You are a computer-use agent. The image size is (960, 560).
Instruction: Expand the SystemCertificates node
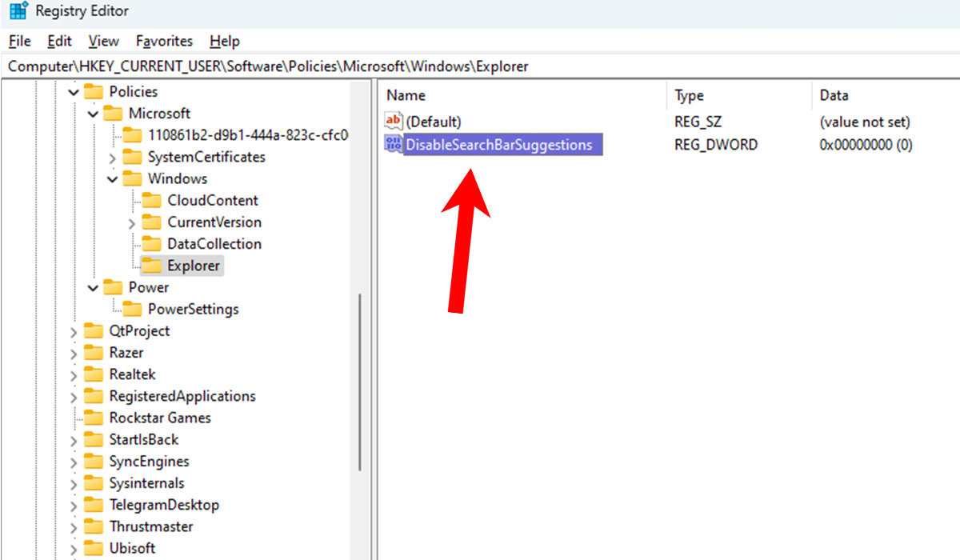tap(113, 157)
